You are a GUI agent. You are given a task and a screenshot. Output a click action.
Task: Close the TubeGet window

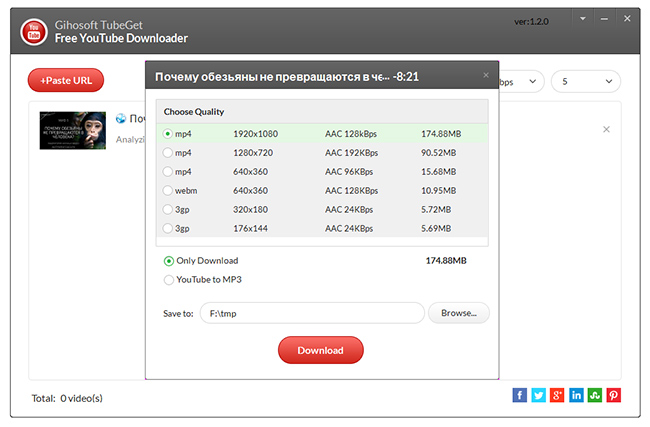pos(627,19)
